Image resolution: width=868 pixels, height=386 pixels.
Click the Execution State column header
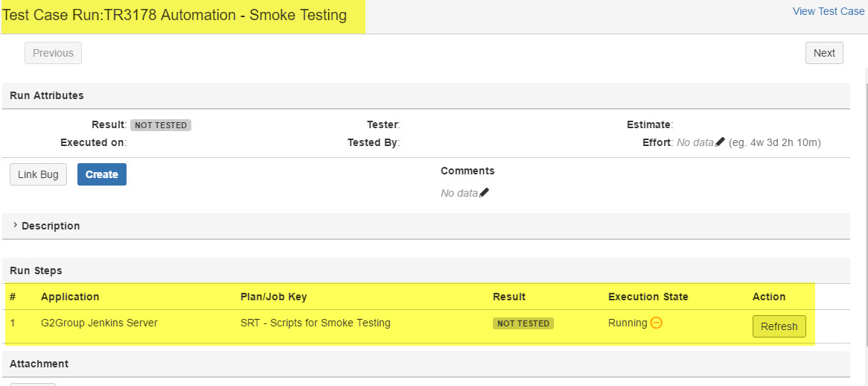coord(648,297)
